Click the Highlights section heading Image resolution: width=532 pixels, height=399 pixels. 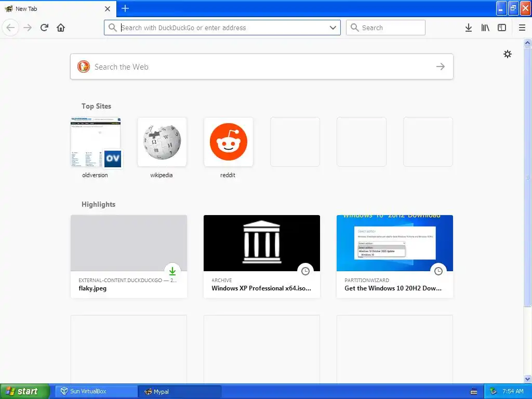pos(98,204)
